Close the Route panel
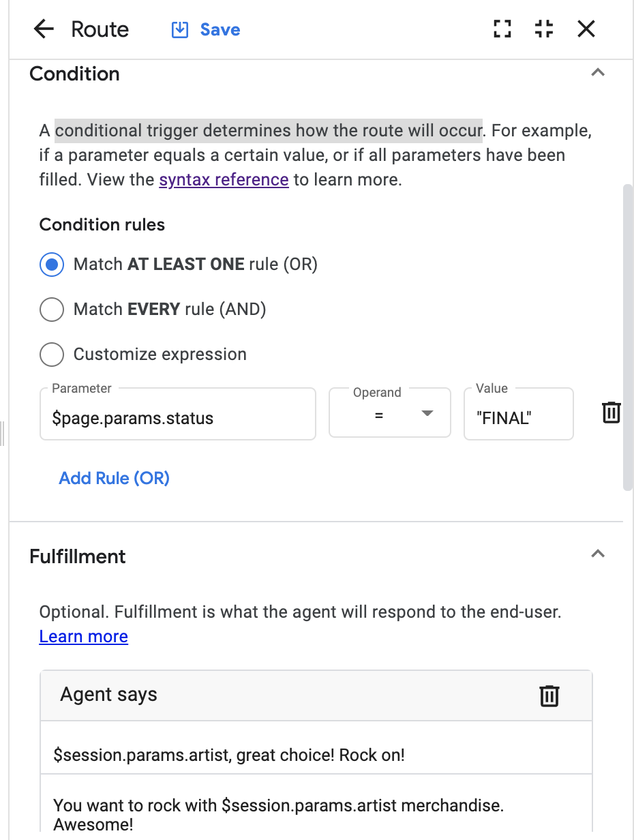 point(586,29)
